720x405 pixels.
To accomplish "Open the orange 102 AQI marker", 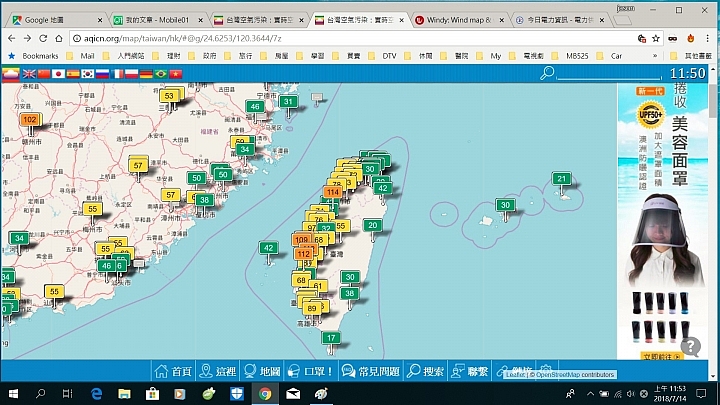I will [x=29, y=119].
